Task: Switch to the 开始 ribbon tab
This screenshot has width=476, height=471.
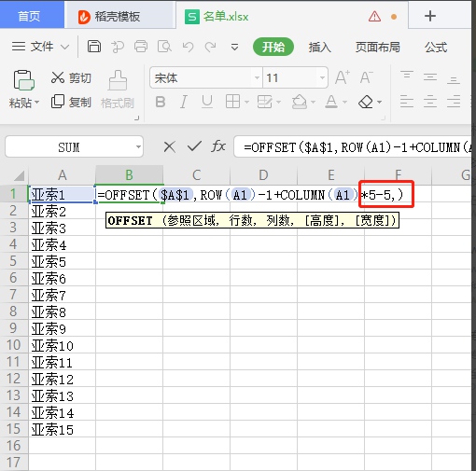Action: (273, 47)
